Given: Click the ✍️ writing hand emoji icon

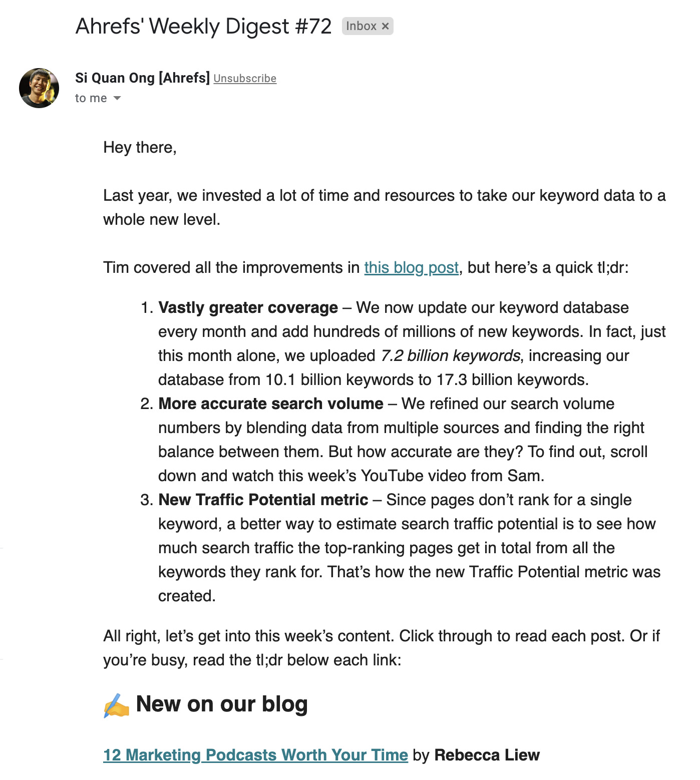Looking at the screenshot, I should pos(115,703).
